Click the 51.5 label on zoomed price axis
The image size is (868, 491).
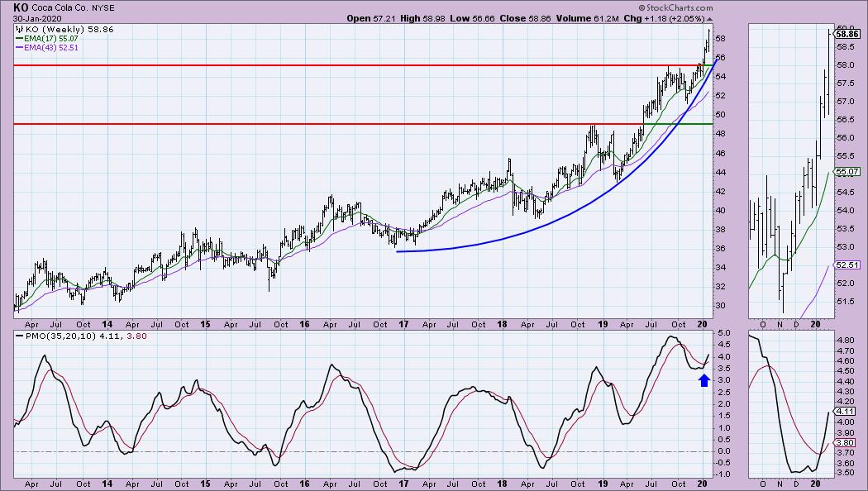click(845, 302)
